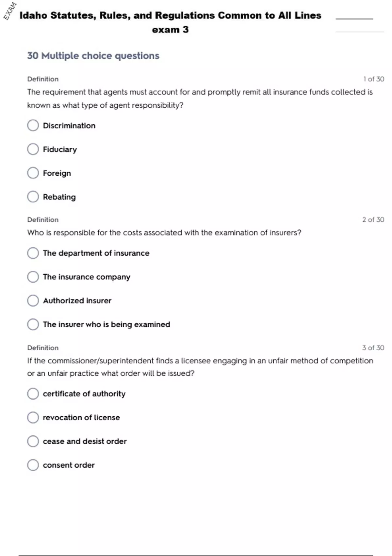Choose Fiduciary as the answer
The image size is (392, 556).
[33, 149]
